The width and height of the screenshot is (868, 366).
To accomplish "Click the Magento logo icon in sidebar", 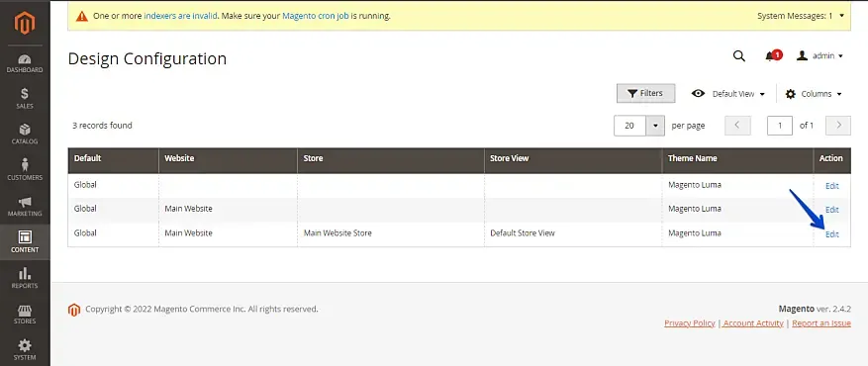I will coord(25,23).
